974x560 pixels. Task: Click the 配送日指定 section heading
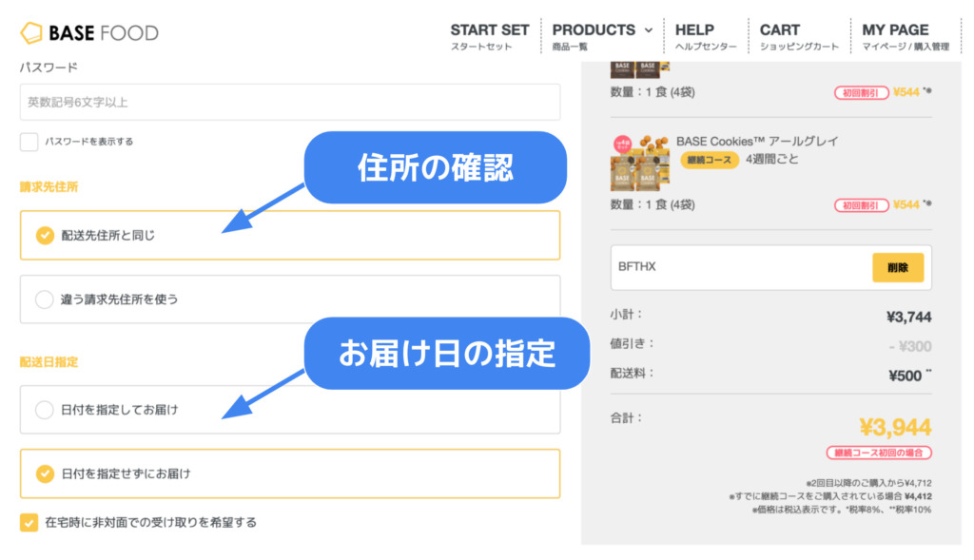tap(49, 362)
